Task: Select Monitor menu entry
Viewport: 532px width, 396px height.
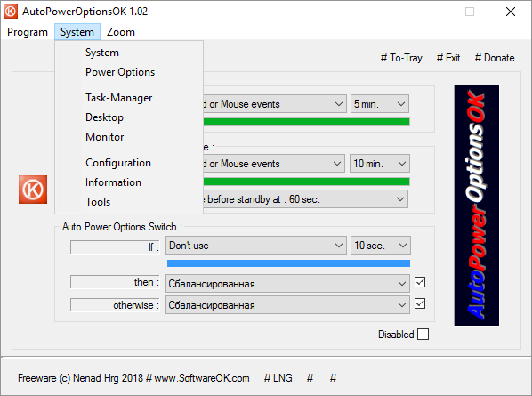Action: click(104, 137)
